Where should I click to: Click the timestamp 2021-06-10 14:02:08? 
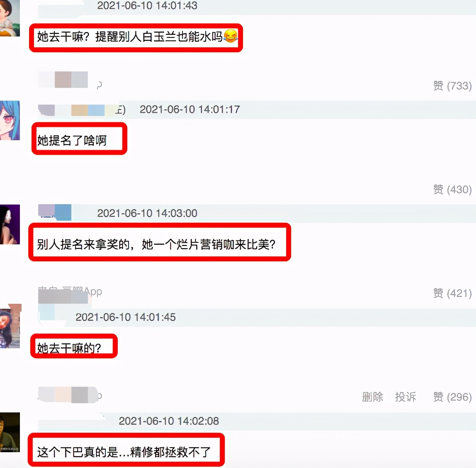(169, 421)
